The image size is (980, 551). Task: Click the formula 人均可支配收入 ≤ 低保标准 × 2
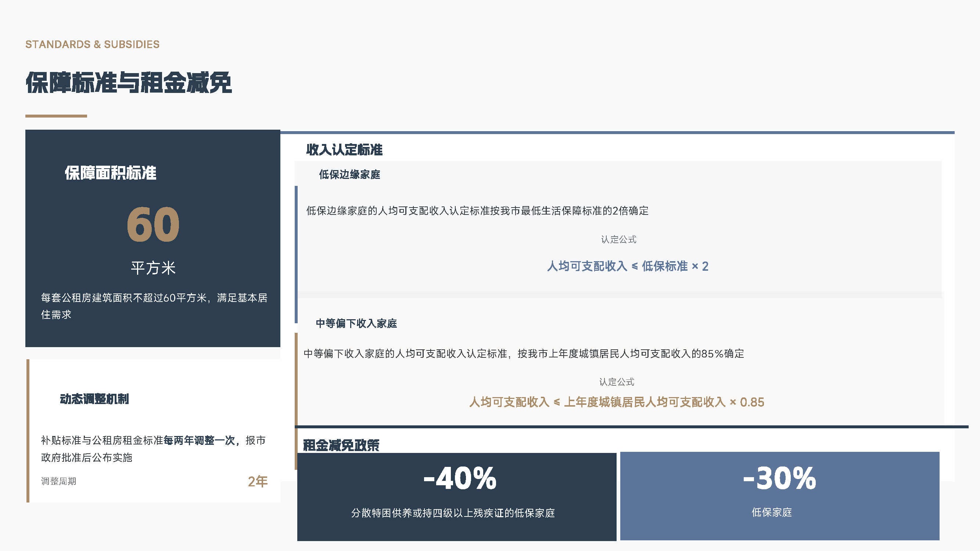[x=627, y=266]
